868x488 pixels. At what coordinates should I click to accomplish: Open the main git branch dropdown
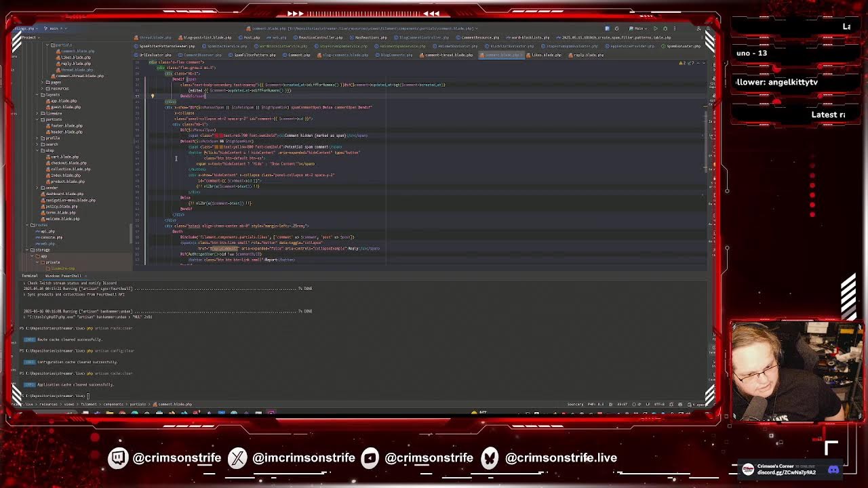pyautogui.click(x=56, y=28)
